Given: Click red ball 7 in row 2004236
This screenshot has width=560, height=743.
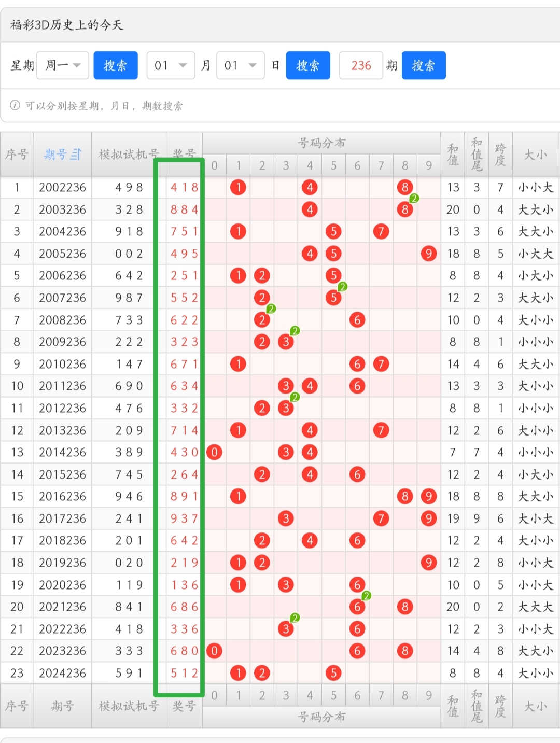Looking at the screenshot, I should coord(381,231).
